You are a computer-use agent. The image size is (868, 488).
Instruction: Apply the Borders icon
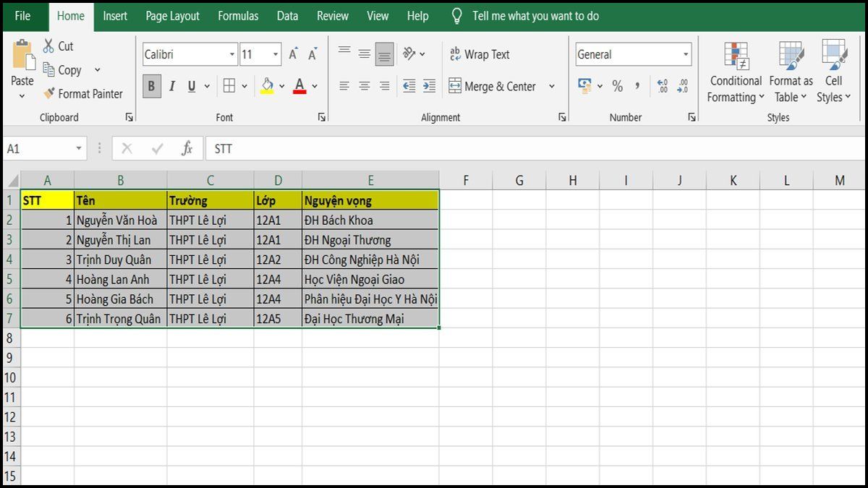tap(229, 86)
